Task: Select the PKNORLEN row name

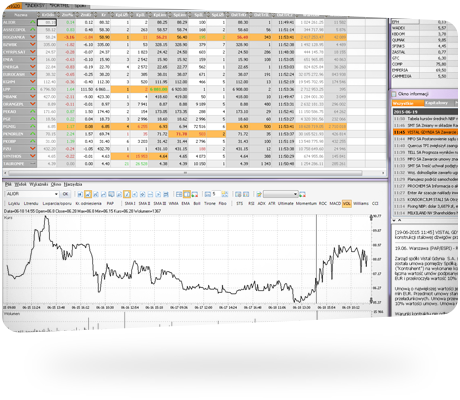Action: pos(13,134)
